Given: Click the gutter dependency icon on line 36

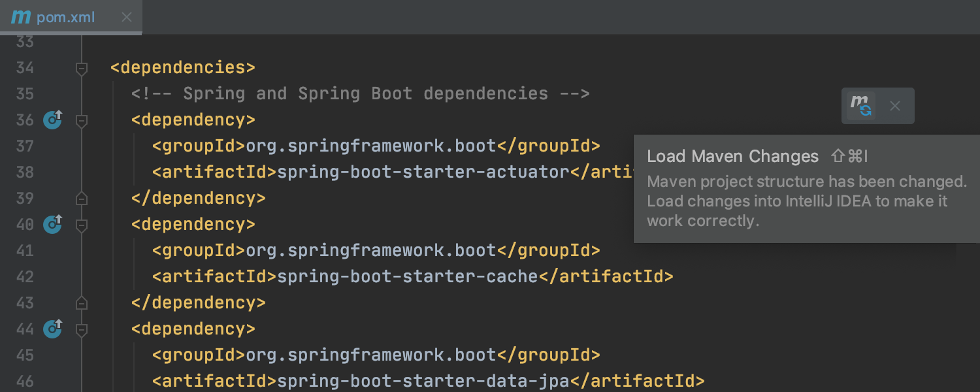Looking at the screenshot, I should click(53, 120).
